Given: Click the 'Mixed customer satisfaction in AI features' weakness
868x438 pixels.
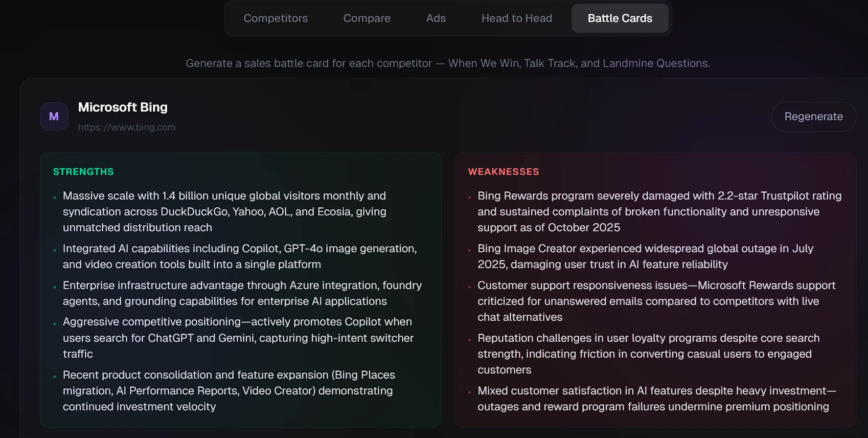Looking at the screenshot, I should pyautogui.click(x=657, y=399).
